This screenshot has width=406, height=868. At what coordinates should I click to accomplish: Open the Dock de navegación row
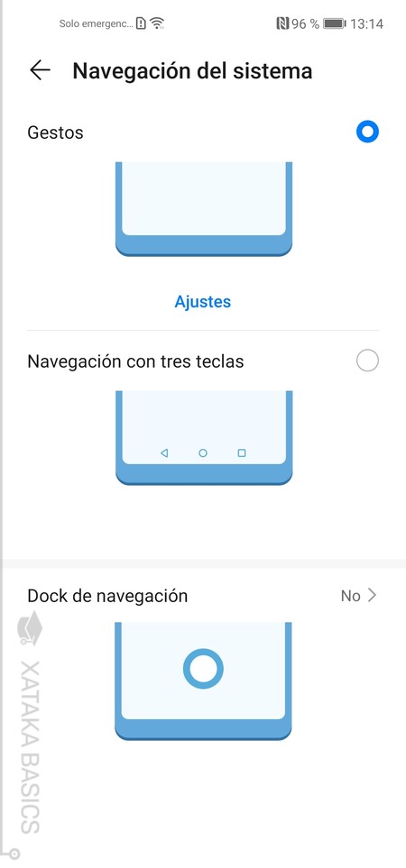[x=203, y=596]
